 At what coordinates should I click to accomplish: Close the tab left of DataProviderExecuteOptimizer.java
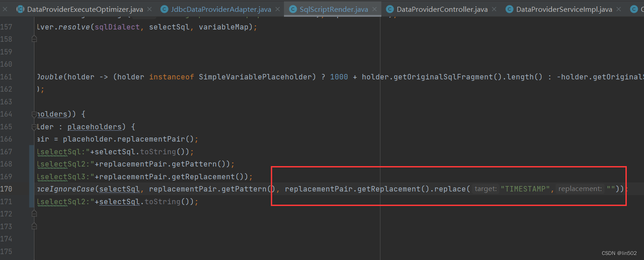[x=5, y=9]
